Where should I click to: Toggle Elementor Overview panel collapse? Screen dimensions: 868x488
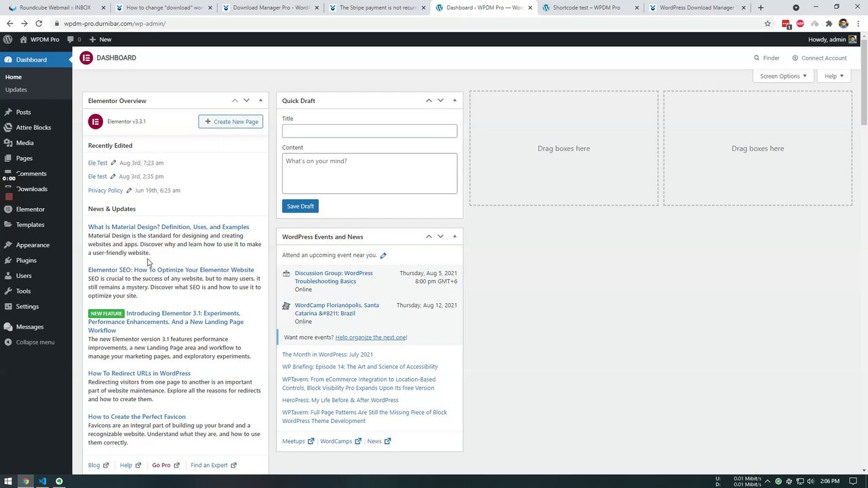pos(260,100)
